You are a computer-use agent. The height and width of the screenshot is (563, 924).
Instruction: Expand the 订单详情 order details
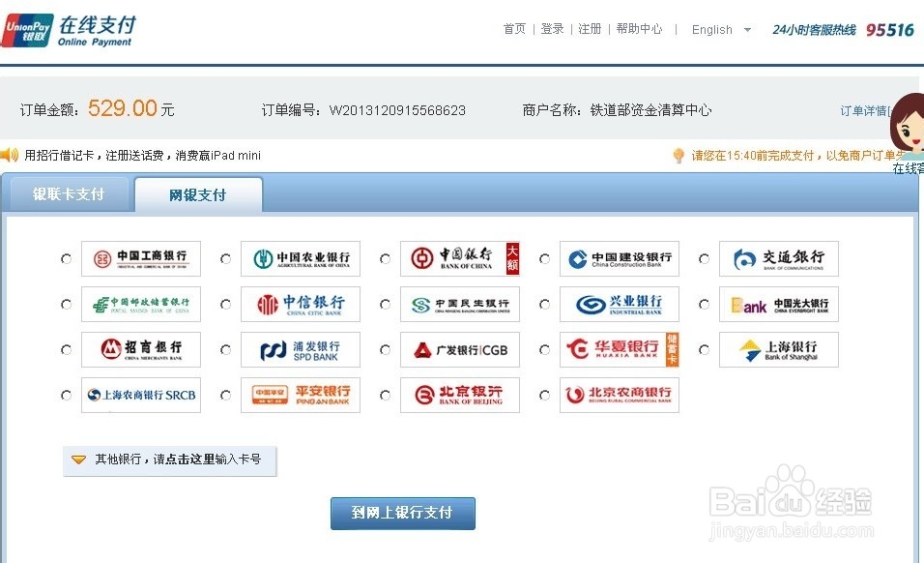tap(867, 110)
